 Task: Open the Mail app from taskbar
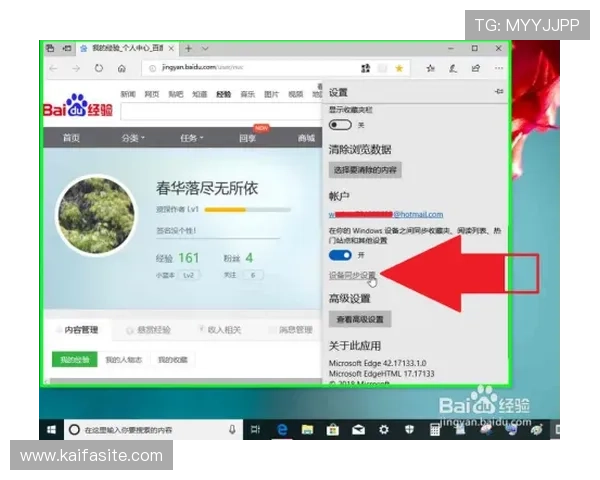[x=358, y=430]
